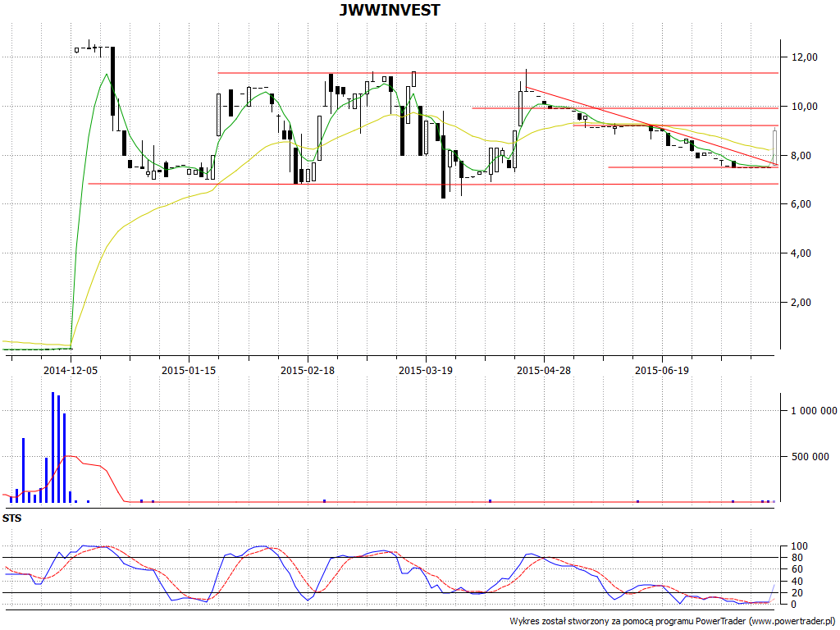The width and height of the screenshot is (840, 630).
Task: Select the 2015-03-19 date marker
Action: (426, 371)
